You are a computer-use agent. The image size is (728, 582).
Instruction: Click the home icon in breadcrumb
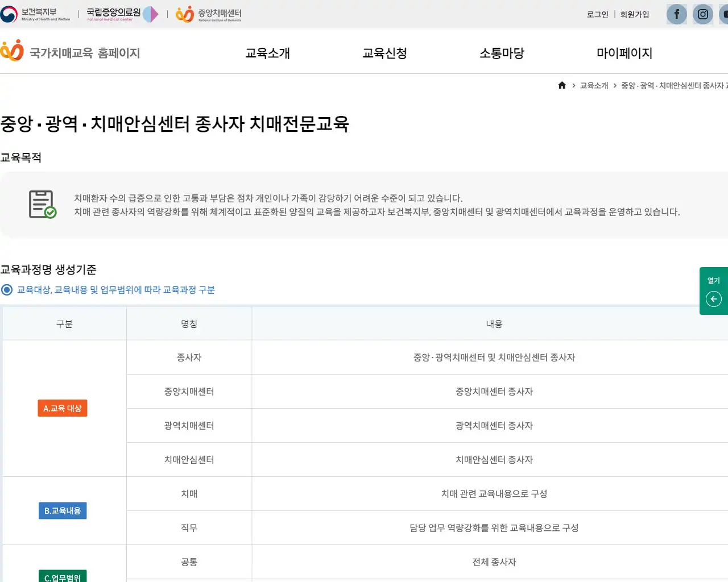[562, 85]
